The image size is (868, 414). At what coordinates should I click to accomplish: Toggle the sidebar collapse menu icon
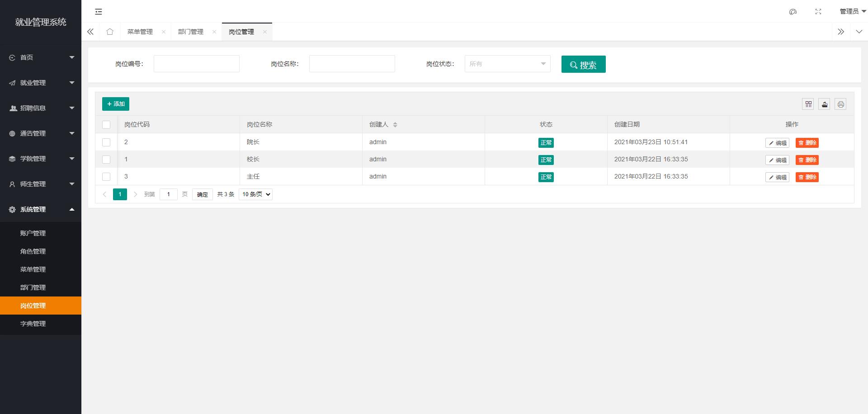pyautogui.click(x=99, y=12)
